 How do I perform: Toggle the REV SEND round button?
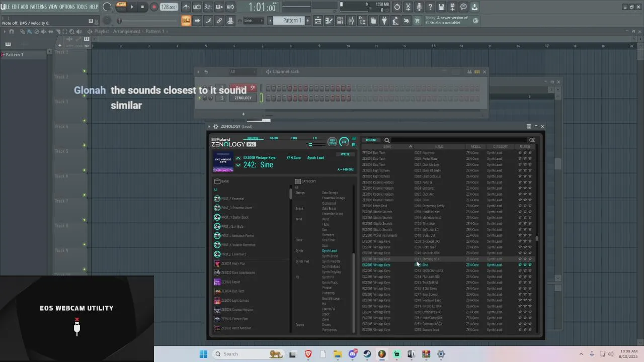(333, 142)
